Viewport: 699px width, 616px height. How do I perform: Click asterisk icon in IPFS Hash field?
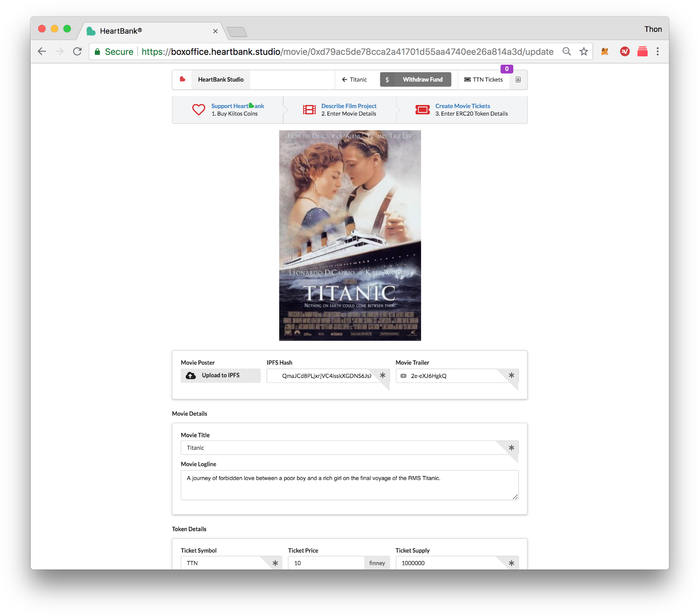click(383, 375)
